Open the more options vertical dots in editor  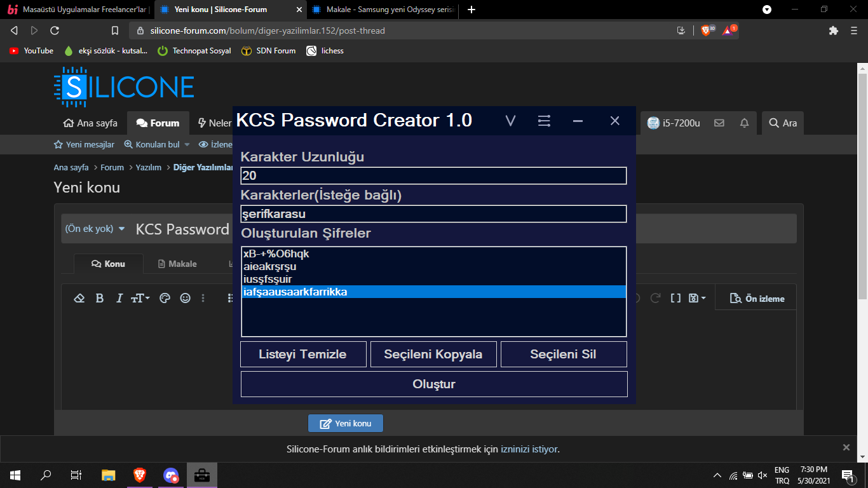tap(203, 298)
